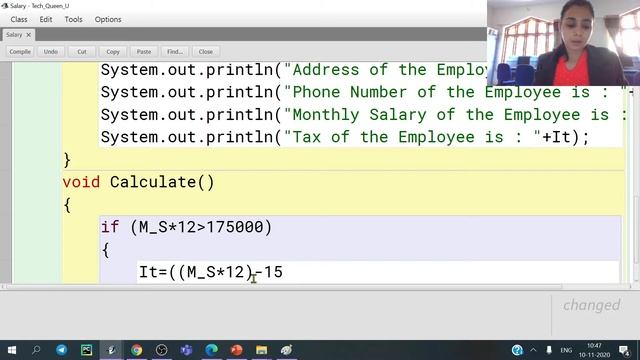This screenshot has height=360, width=640.
Task: Click the editor Close button
Action: [206, 52]
